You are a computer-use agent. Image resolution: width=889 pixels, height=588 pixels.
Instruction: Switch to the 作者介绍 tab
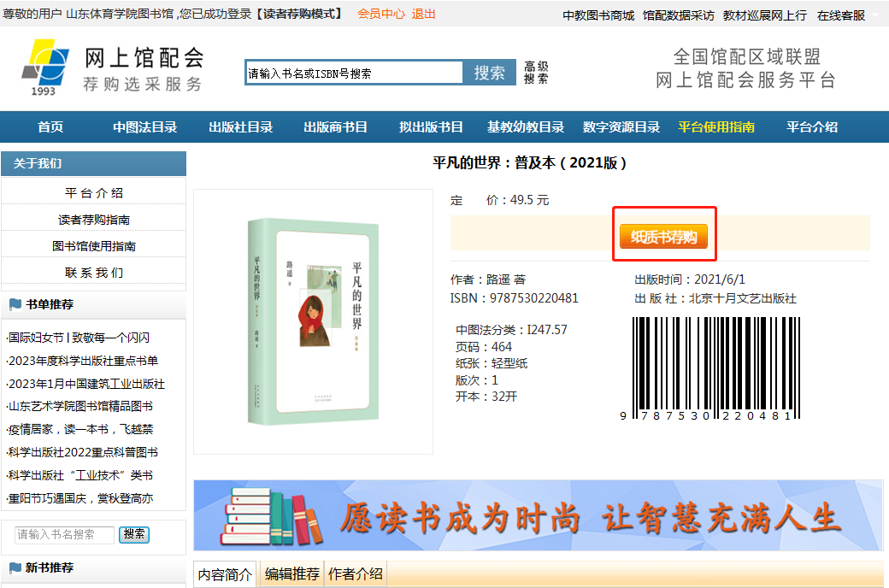[356, 574]
